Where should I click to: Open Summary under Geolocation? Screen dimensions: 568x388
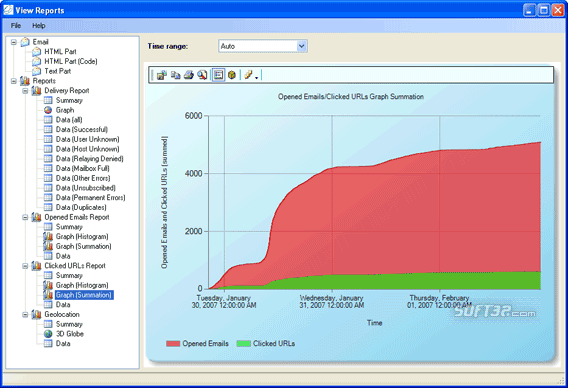tap(69, 324)
